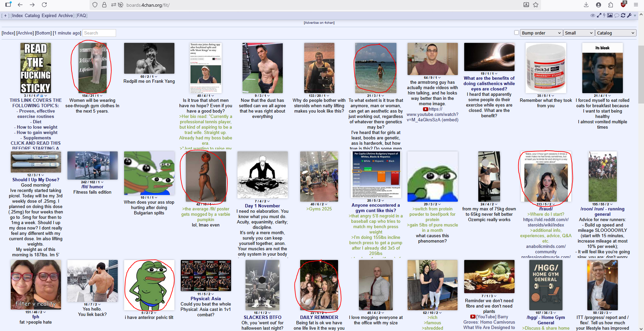644x331 pixels.
Task: Open the quick reply speech bubble icon
Action: tap(616, 15)
